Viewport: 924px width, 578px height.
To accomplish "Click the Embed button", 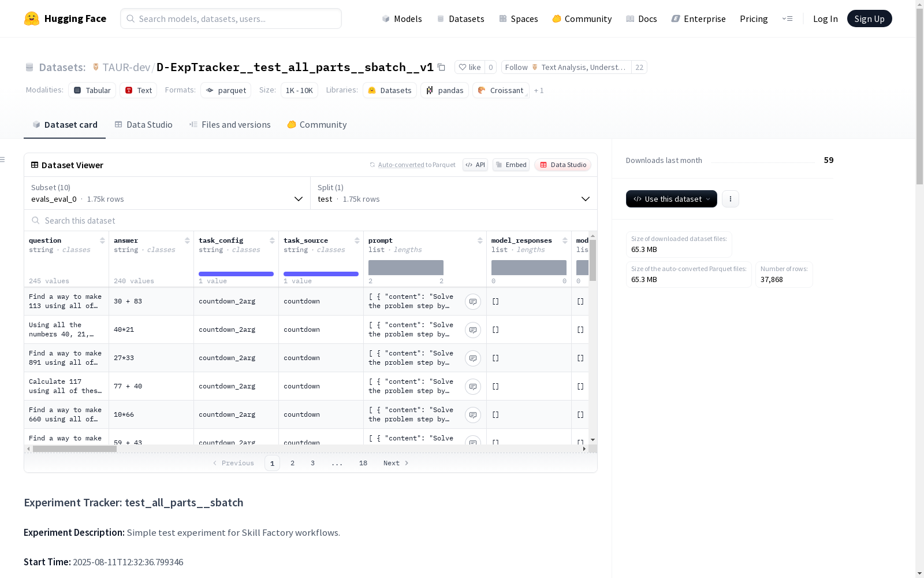I will [511, 165].
